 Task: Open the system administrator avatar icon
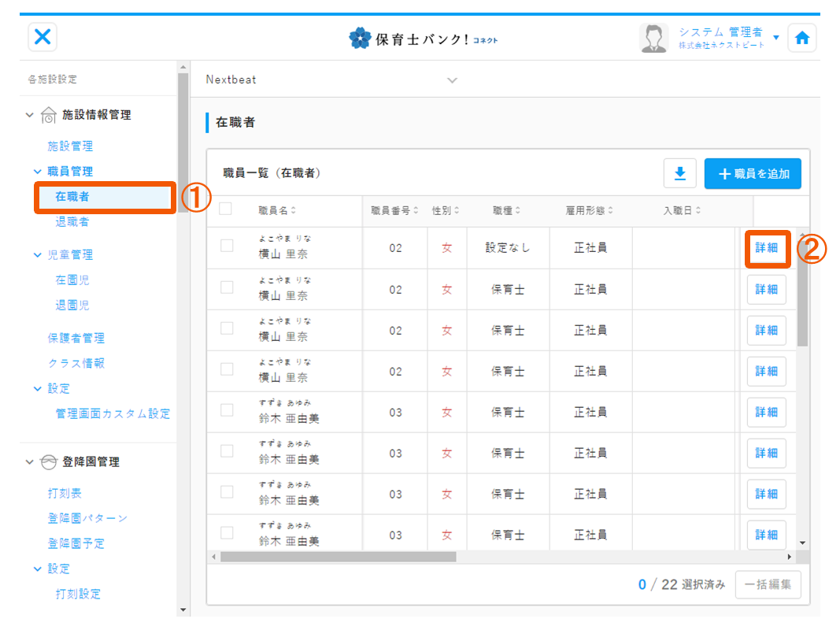point(653,38)
